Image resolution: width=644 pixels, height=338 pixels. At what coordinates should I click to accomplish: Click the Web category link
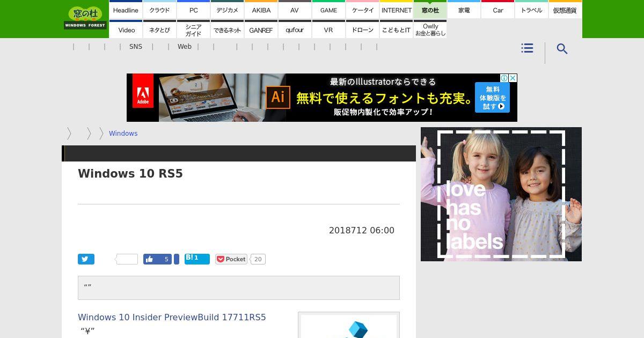pyautogui.click(x=185, y=47)
